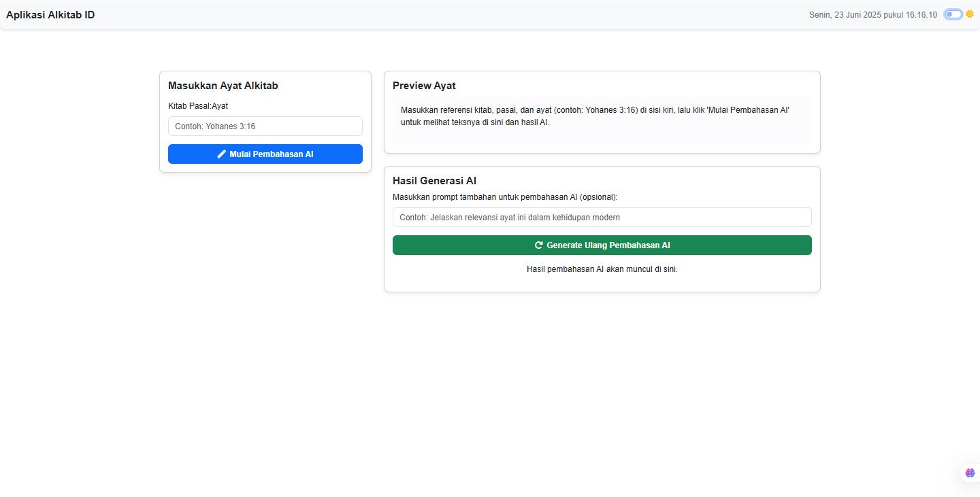Viewport: 980px width, 497px height.
Task: Click Generate Ulang Pembahasan AI button
Action: click(x=602, y=245)
